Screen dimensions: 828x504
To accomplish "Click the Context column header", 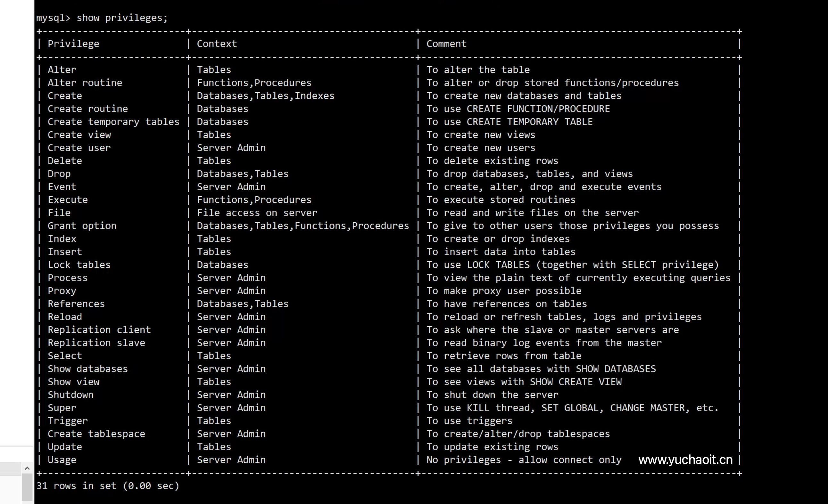I will (217, 44).
